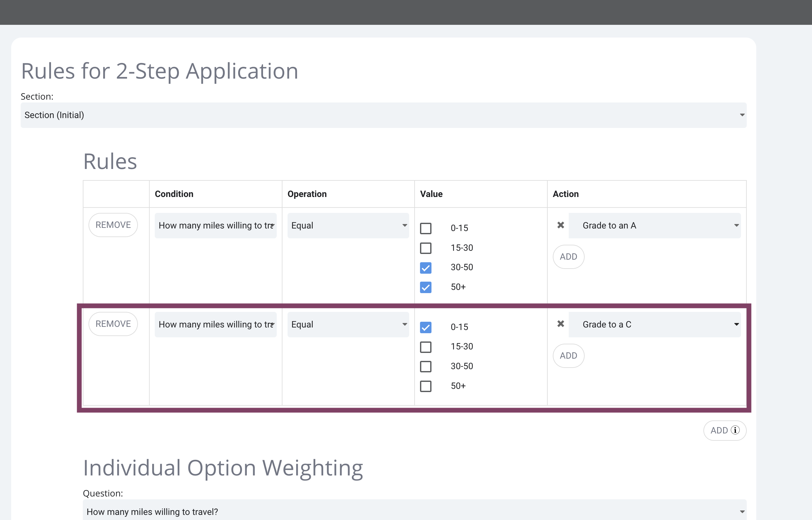Viewport: 812px width, 520px height.
Task: Check 50+ in the Grade to a C rule
Action: pos(426,386)
